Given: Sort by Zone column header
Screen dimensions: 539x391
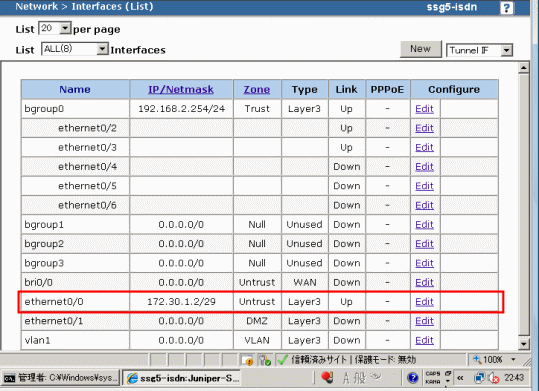Looking at the screenshot, I should (x=257, y=89).
